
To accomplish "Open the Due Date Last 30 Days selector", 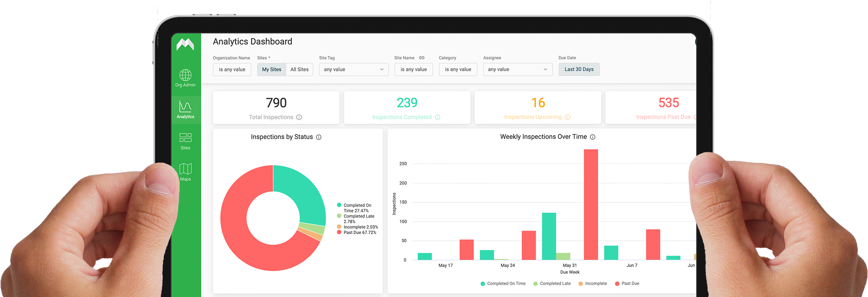I will coord(579,69).
